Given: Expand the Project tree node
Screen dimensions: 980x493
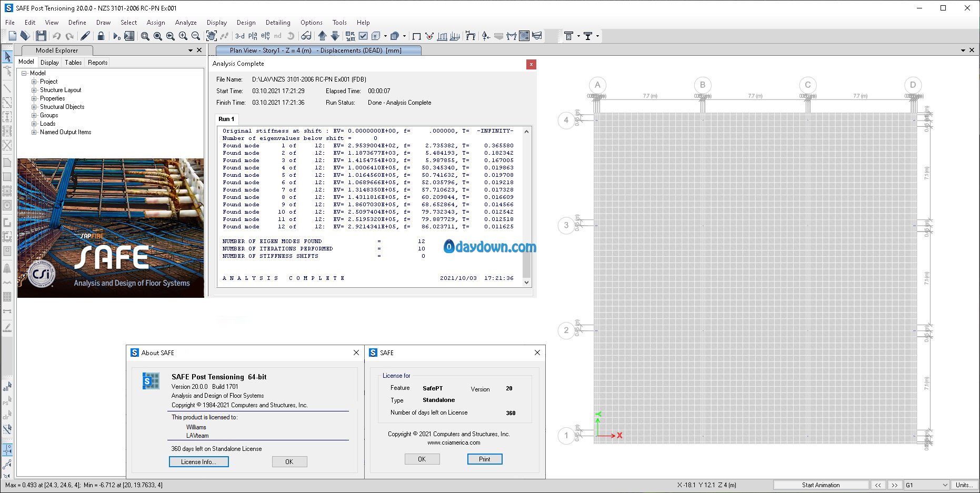Looking at the screenshot, I should pyautogui.click(x=34, y=82).
